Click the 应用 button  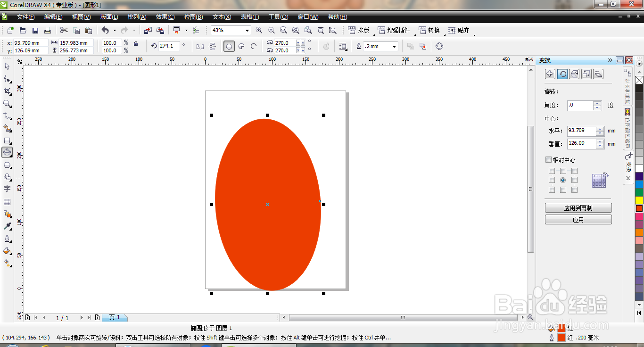(x=578, y=220)
